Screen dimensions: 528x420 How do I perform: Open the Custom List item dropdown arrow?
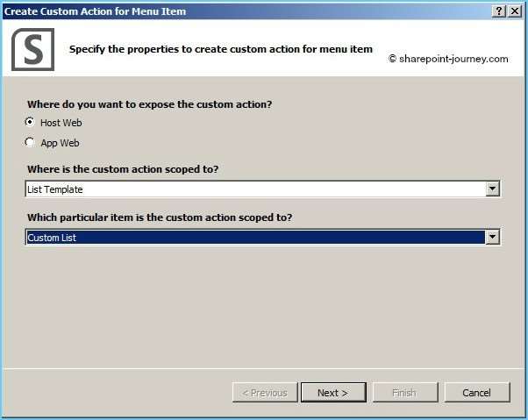(492, 238)
